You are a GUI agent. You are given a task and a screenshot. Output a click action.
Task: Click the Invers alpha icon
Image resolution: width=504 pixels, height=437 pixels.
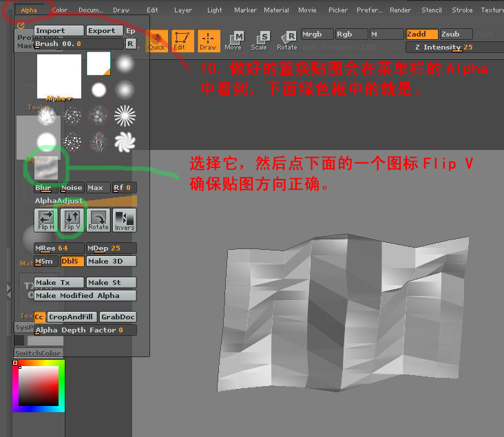tap(125, 220)
